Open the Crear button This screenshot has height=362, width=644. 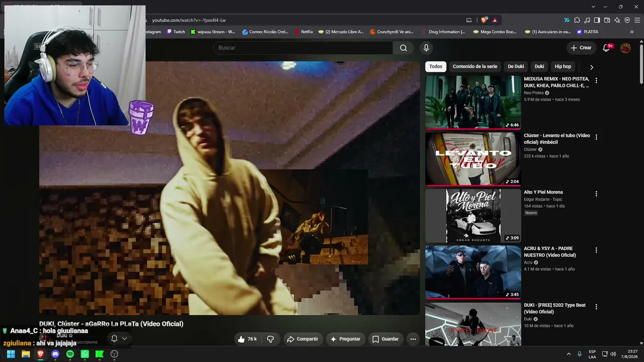pos(581,48)
